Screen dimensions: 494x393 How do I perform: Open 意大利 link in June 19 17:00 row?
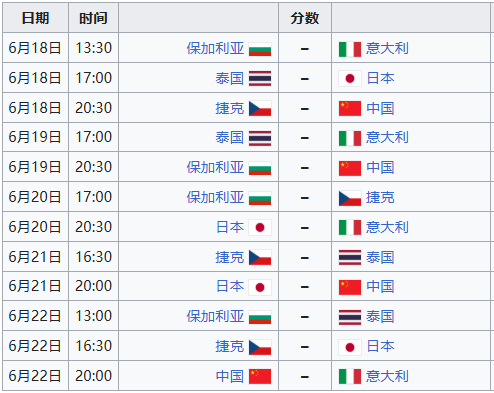387,137
